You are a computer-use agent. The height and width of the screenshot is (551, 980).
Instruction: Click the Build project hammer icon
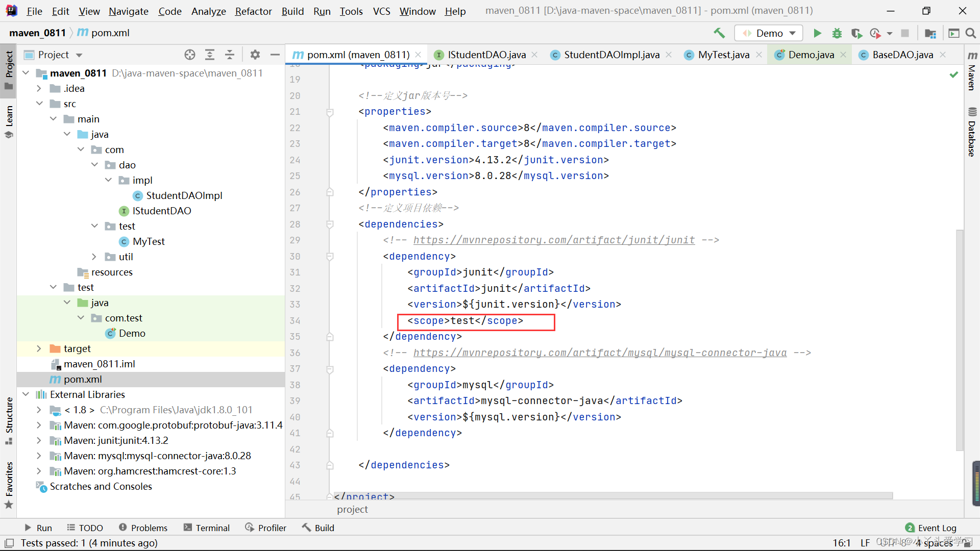pos(719,33)
